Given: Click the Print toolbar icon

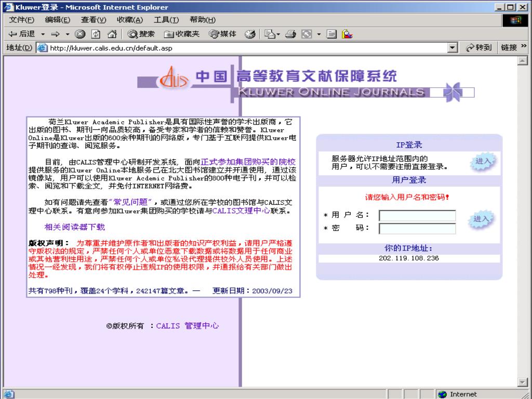Looking at the screenshot, I should [x=290, y=34].
